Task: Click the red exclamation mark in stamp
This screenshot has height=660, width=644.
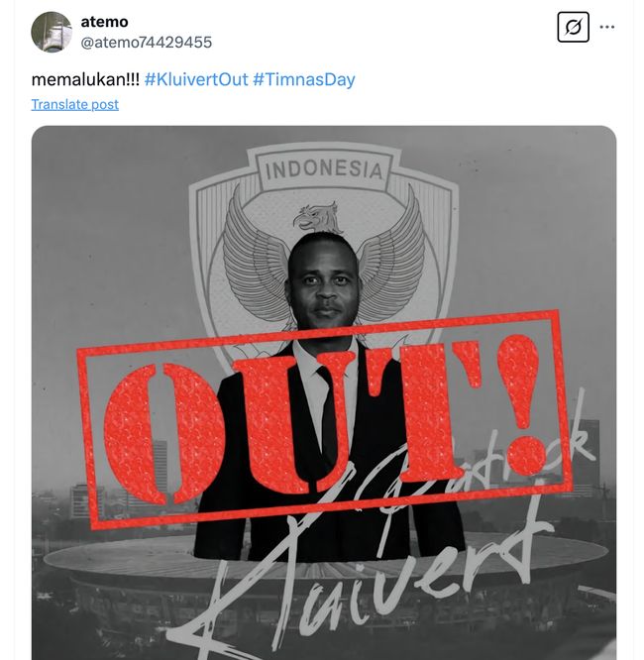Action: click(521, 404)
